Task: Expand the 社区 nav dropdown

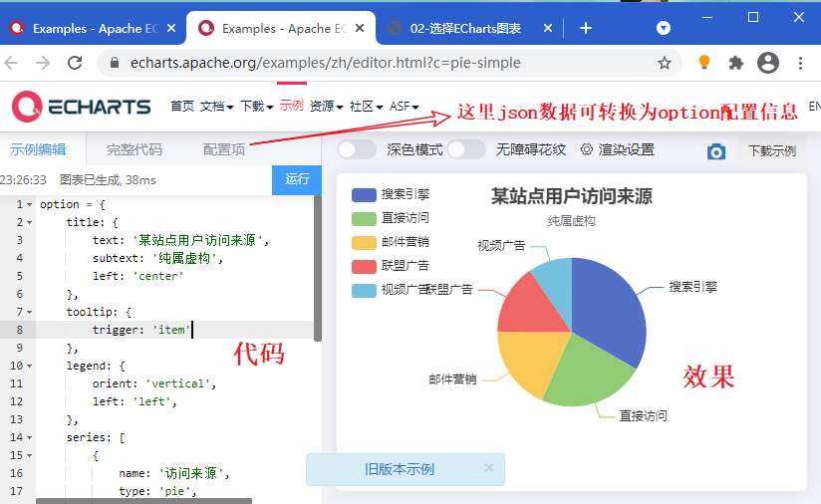Action: coord(366,107)
